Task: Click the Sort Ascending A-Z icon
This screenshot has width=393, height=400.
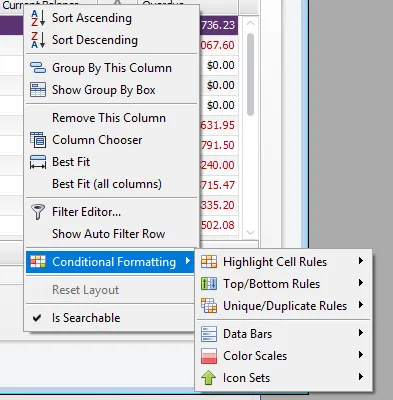Action: [38, 18]
